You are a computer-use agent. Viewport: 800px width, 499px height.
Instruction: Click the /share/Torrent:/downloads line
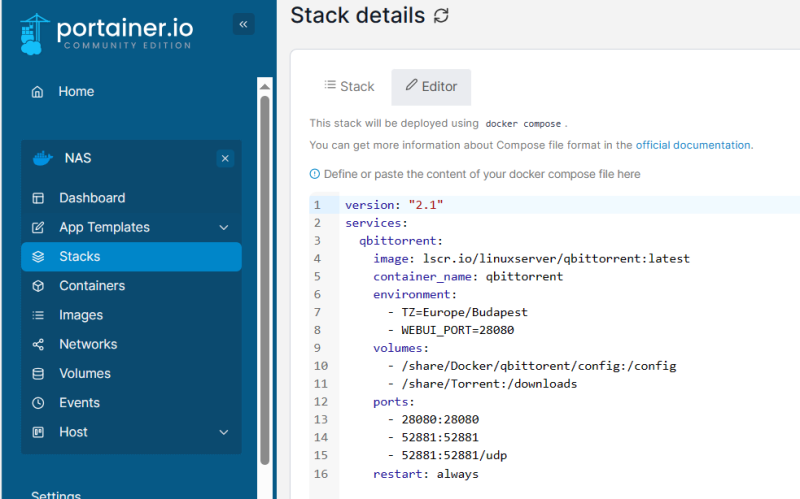click(x=482, y=384)
